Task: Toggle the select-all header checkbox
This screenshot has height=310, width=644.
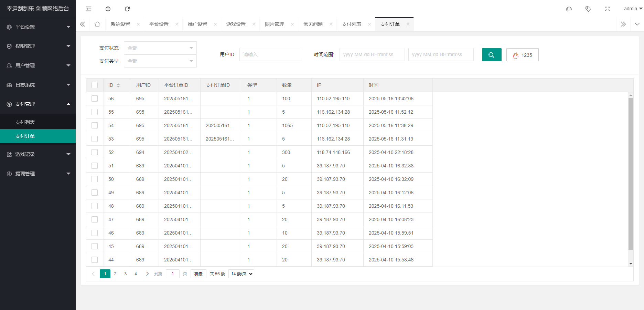Action: (x=95, y=85)
